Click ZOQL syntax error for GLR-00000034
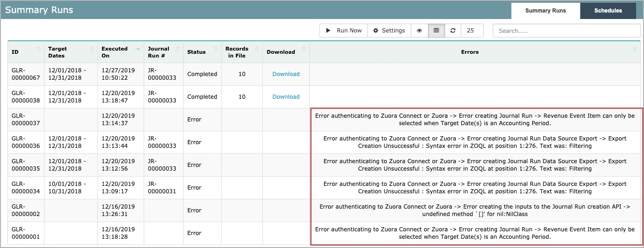Screen dimensions: 644x248 (475, 188)
